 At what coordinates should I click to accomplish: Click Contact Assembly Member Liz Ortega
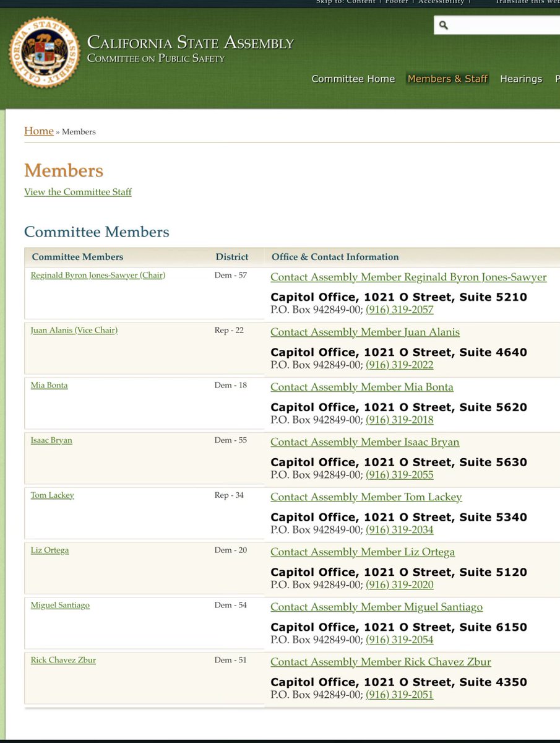point(363,552)
